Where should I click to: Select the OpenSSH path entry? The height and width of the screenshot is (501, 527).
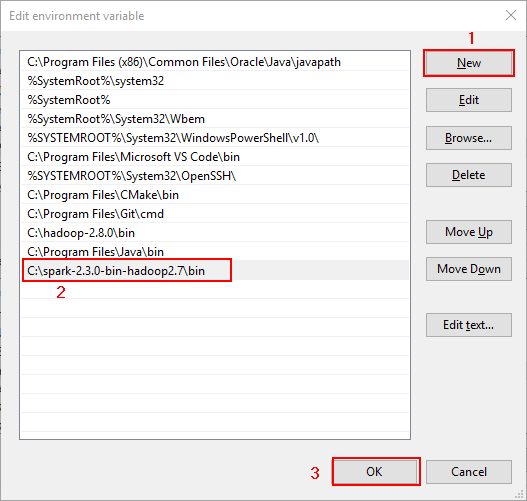coord(215,176)
